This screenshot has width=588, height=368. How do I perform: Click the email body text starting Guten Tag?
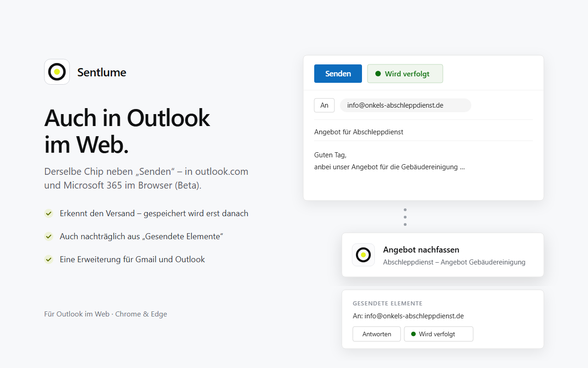[390, 161]
